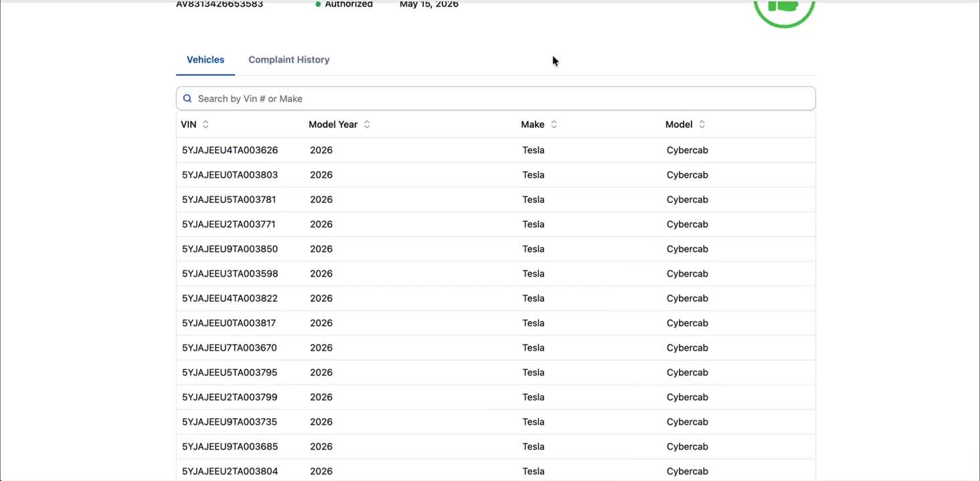Switch to the Vehicles tab
The width and height of the screenshot is (980, 481).
[x=206, y=59]
